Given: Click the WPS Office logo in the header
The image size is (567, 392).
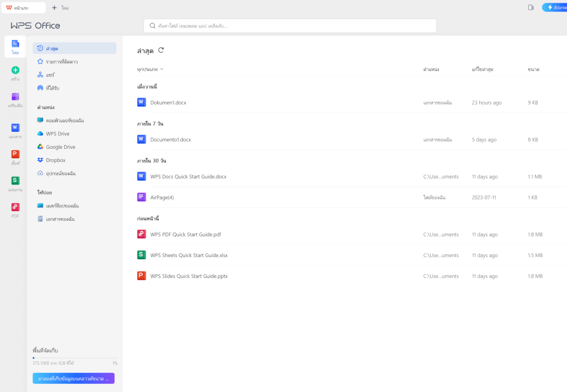Looking at the screenshot, I should coord(35,26).
